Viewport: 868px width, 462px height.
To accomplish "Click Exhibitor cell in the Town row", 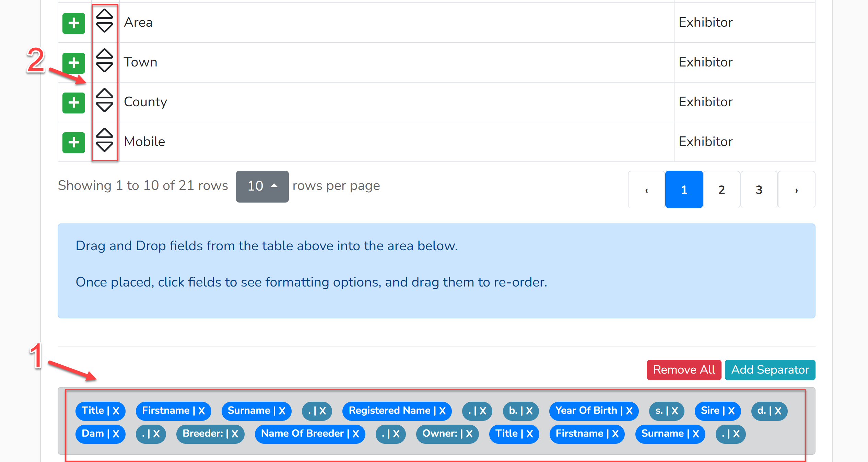I will click(744, 62).
